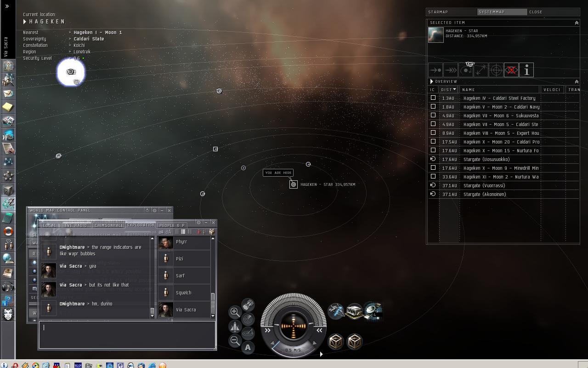
Task: Activate the rectangular hardware module slot
Action: [354, 311]
